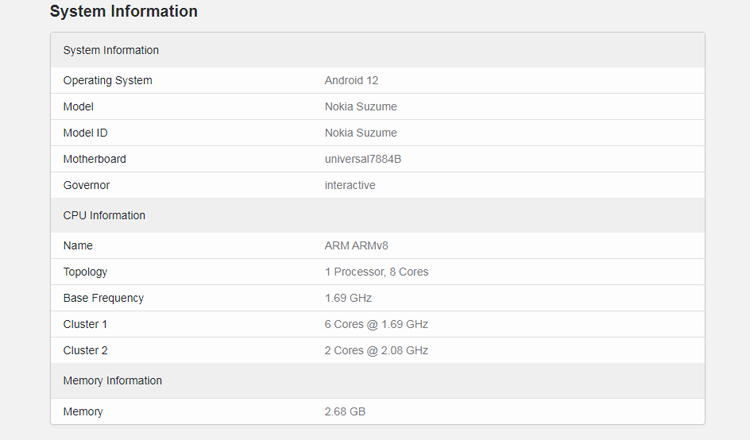Viewport: 750px width, 440px height.
Task: Select the Cluster 1 row label
Action: click(x=85, y=324)
